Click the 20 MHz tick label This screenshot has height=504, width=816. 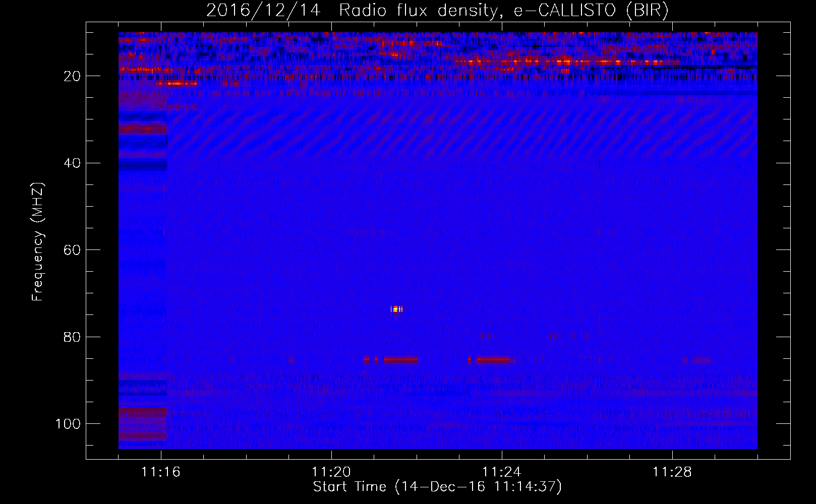[72, 76]
